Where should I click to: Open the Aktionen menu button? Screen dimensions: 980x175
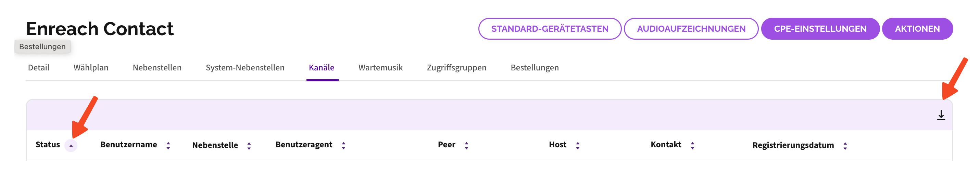pyautogui.click(x=917, y=29)
